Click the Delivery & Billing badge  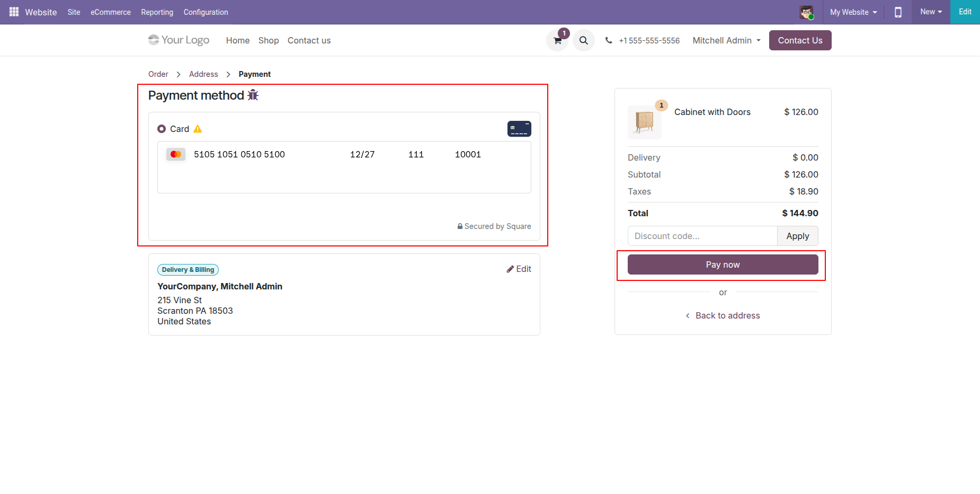click(x=188, y=270)
